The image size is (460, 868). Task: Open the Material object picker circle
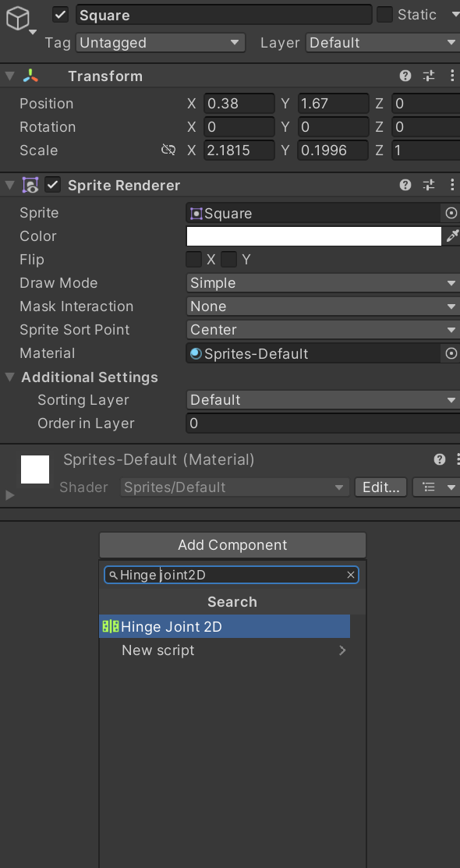pyautogui.click(x=451, y=353)
